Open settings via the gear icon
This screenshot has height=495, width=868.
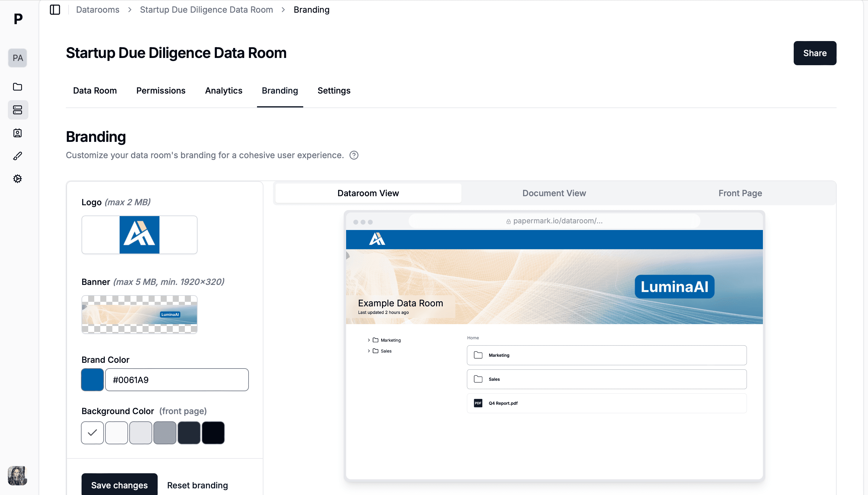coord(17,178)
